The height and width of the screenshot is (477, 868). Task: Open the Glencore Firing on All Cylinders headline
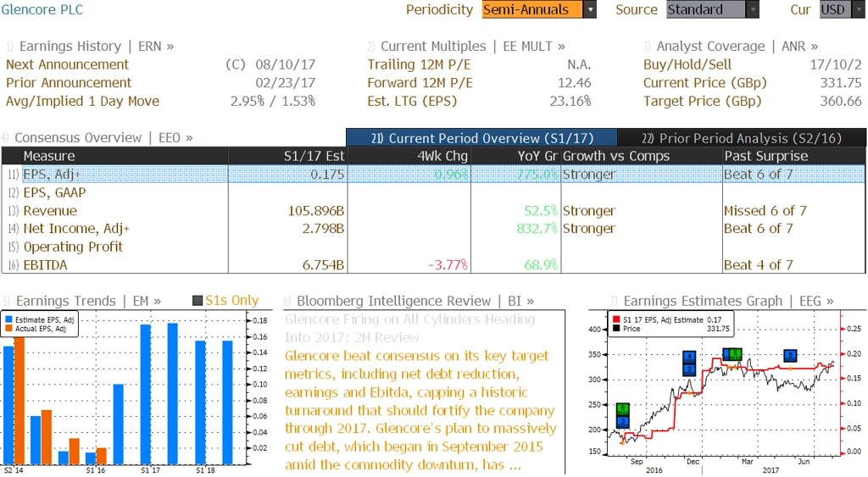pos(410,328)
